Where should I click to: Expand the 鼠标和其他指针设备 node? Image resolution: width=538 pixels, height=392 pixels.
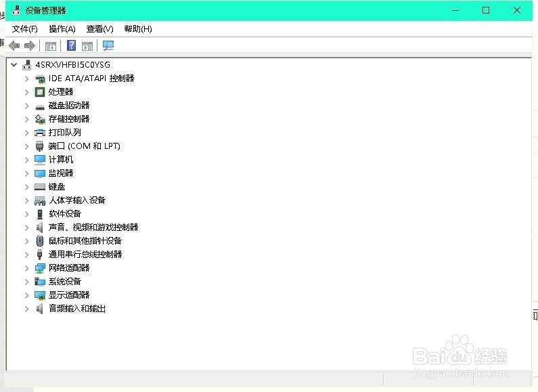pos(27,241)
